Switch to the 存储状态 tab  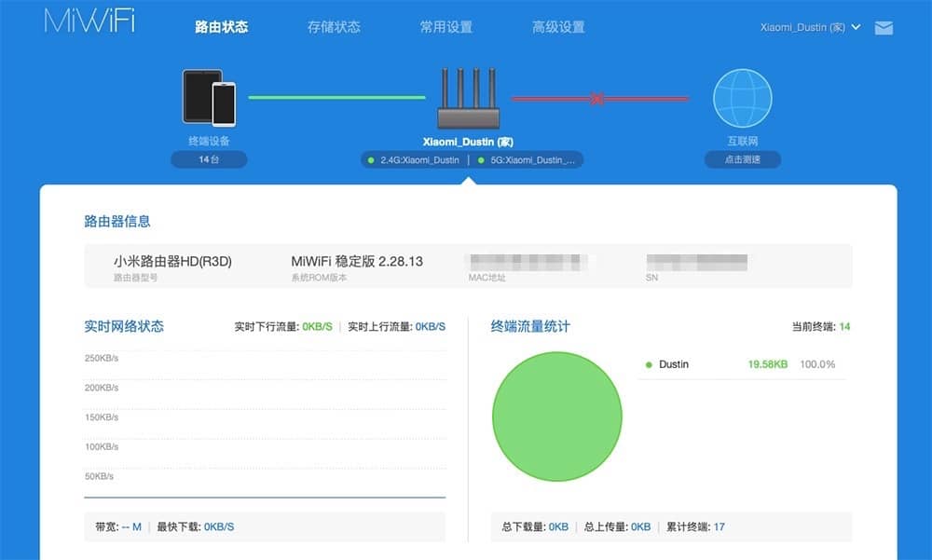coord(334,27)
